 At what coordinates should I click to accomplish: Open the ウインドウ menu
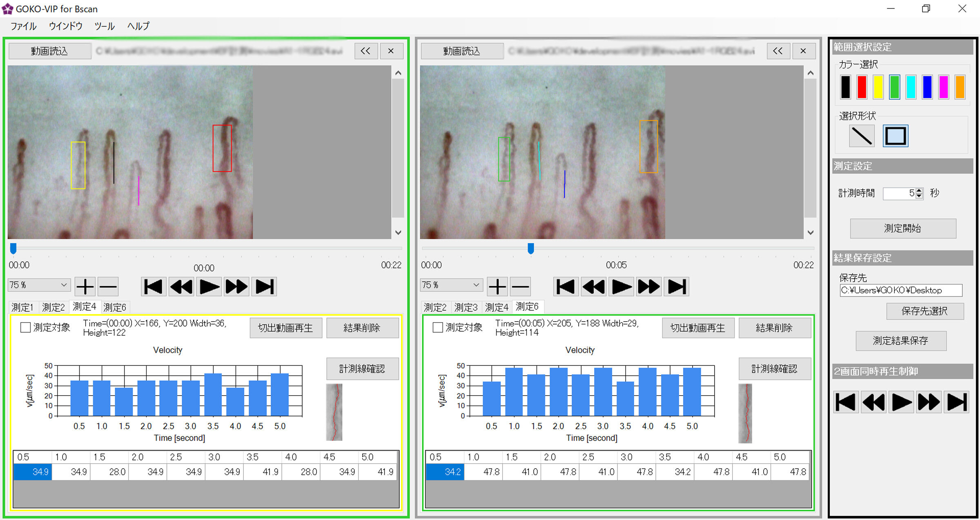pos(65,26)
